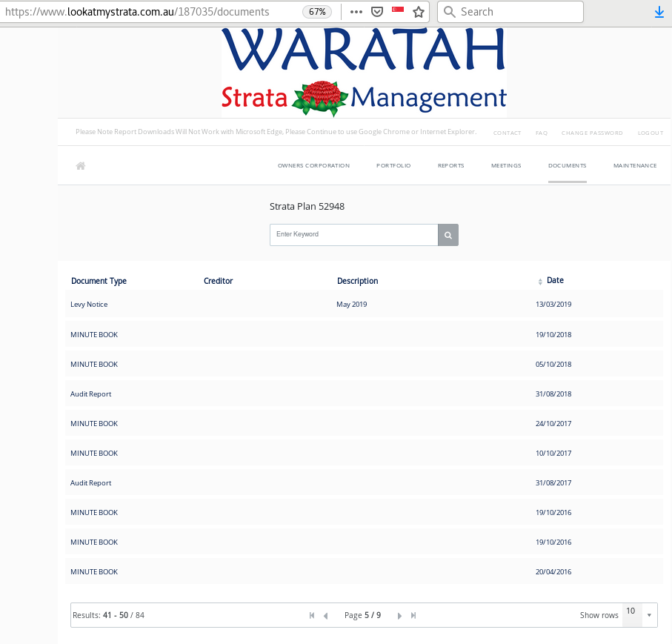Open Audit Report dated 31/08/2017
This screenshot has height=644, width=672.
click(x=364, y=482)
